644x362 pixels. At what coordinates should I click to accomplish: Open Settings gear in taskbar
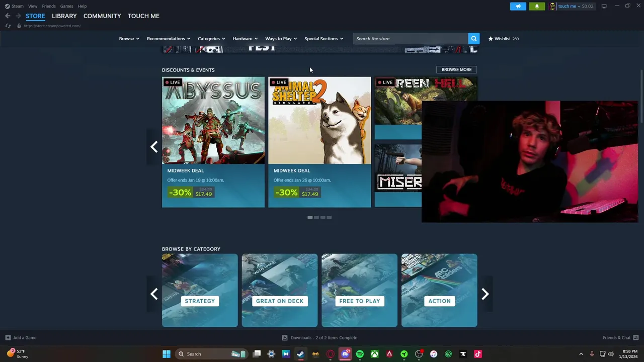coord(271,354)
